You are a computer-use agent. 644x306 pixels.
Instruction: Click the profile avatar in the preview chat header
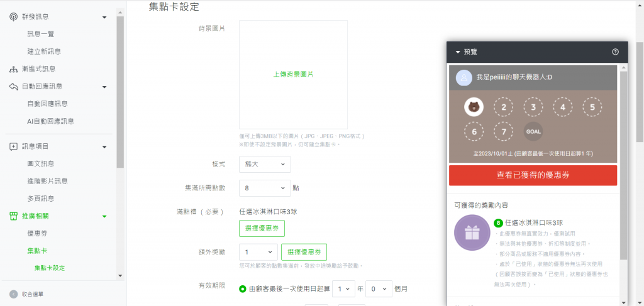pos(464,77)
